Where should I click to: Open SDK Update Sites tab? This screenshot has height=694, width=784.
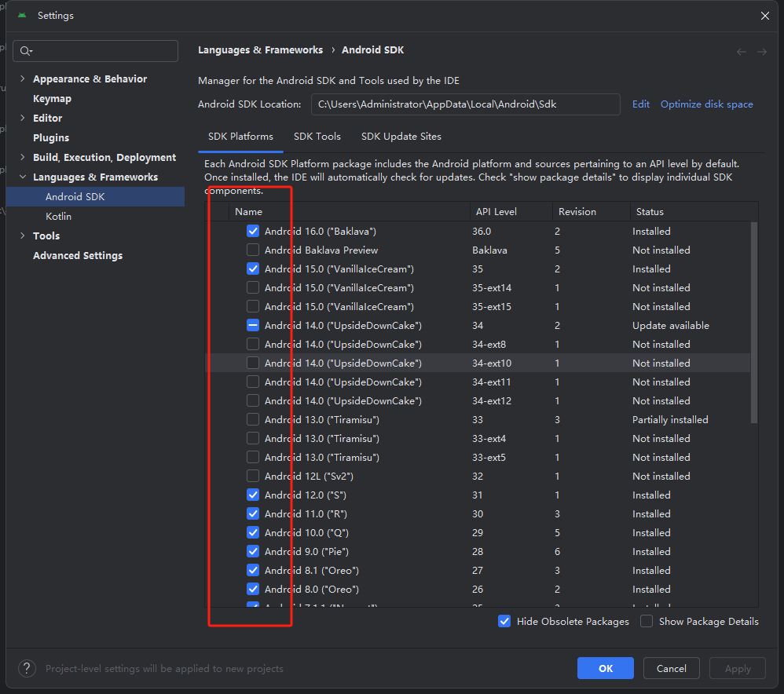[401, 137]
